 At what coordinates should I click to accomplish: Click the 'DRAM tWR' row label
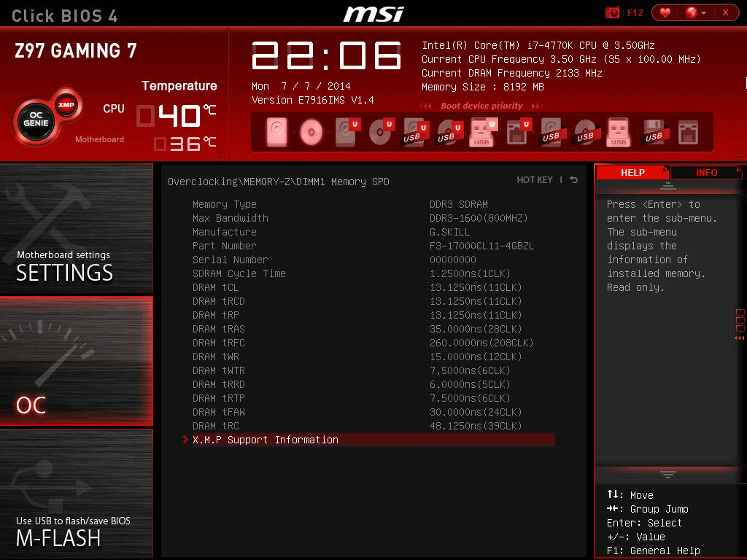pos(215,356)
